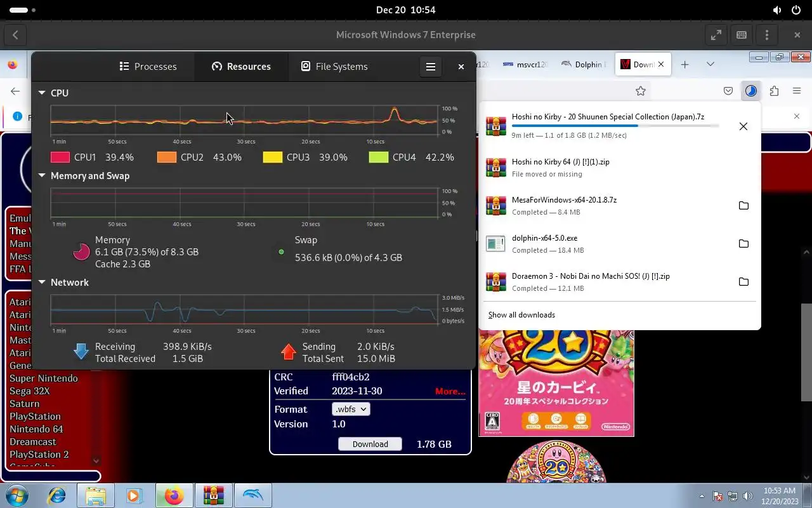Go back in VM viewer header
Image resolution: width=812 pixels, height=508 pixels.
[x=15, y=35]
